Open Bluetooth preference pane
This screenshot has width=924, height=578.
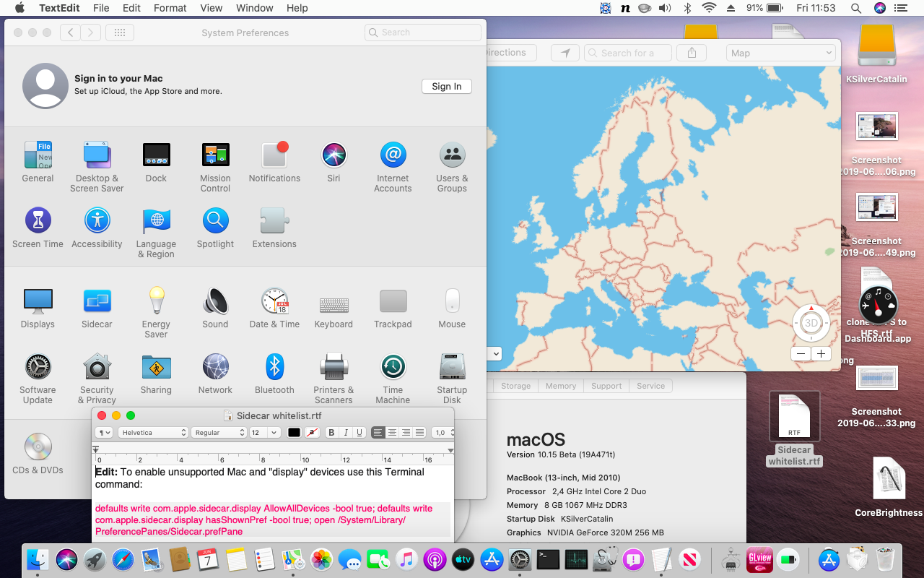pyautogui.click(x=274, y=374)
